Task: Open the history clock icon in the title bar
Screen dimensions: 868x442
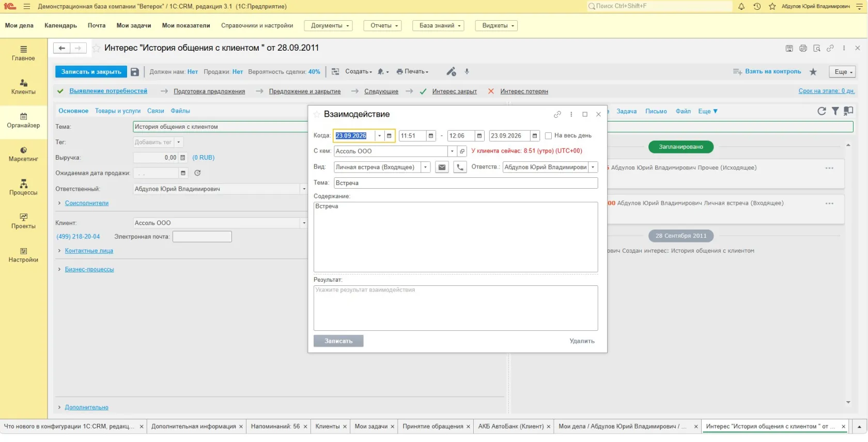Action: [x=757, y=6]
